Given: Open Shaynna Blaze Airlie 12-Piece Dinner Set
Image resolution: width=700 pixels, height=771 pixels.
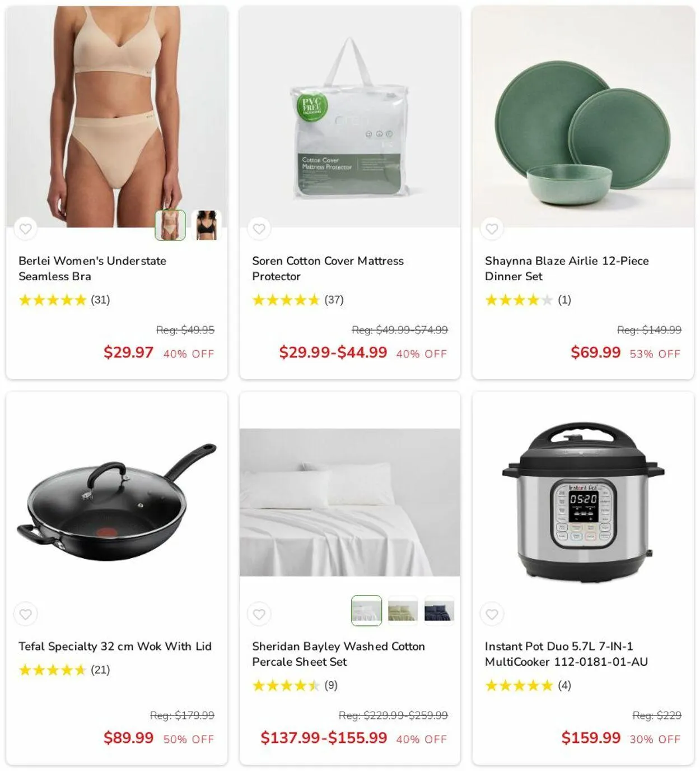Looking at the screenshot, I should [567, 268].
